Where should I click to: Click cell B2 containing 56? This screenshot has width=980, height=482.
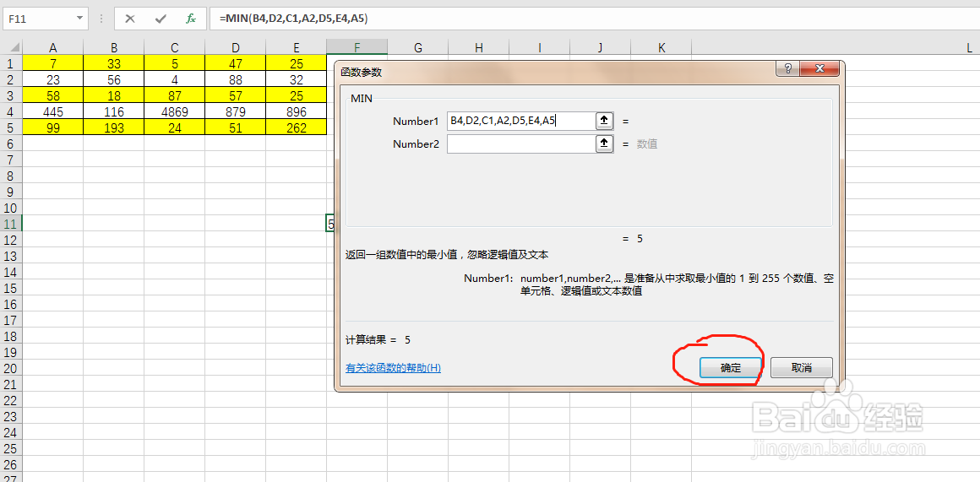[114, 80]
